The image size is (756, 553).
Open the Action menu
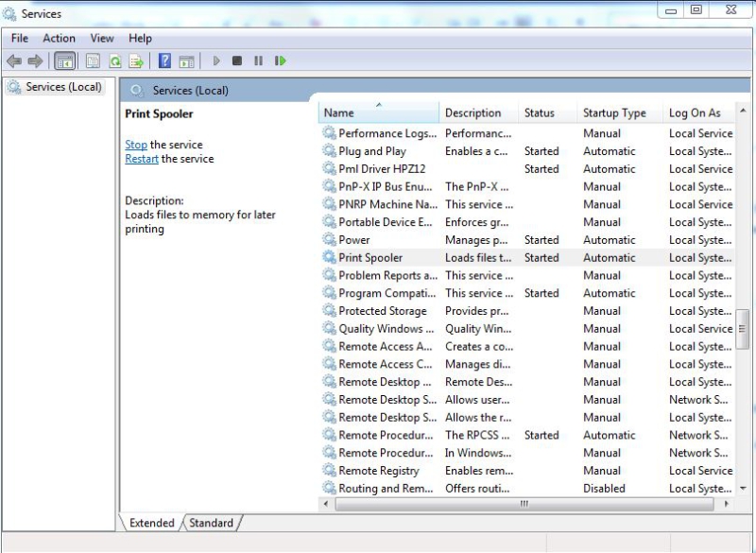click(59, 38)
